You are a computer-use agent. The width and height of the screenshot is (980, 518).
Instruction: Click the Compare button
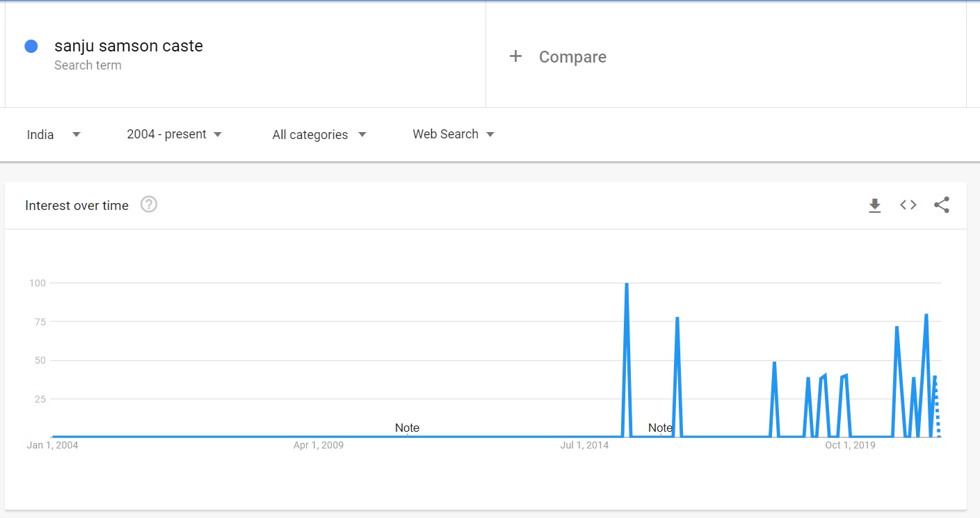click(572, 57)
